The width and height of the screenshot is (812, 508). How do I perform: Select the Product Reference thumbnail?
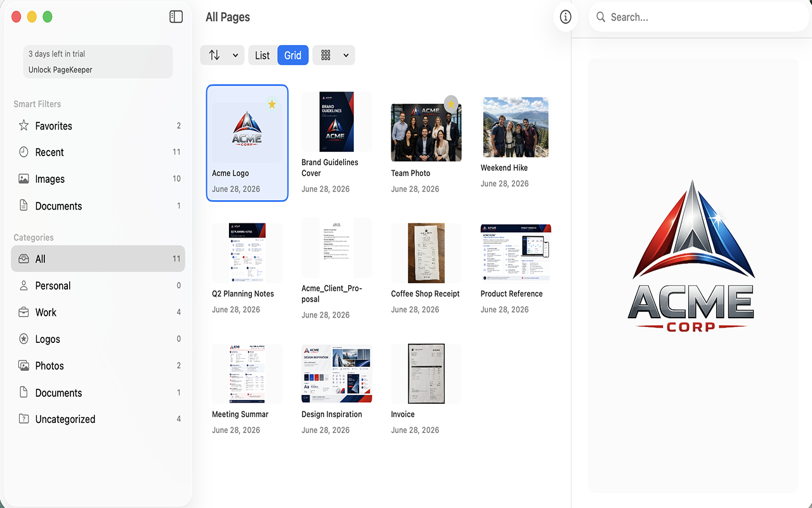point(516,253)
